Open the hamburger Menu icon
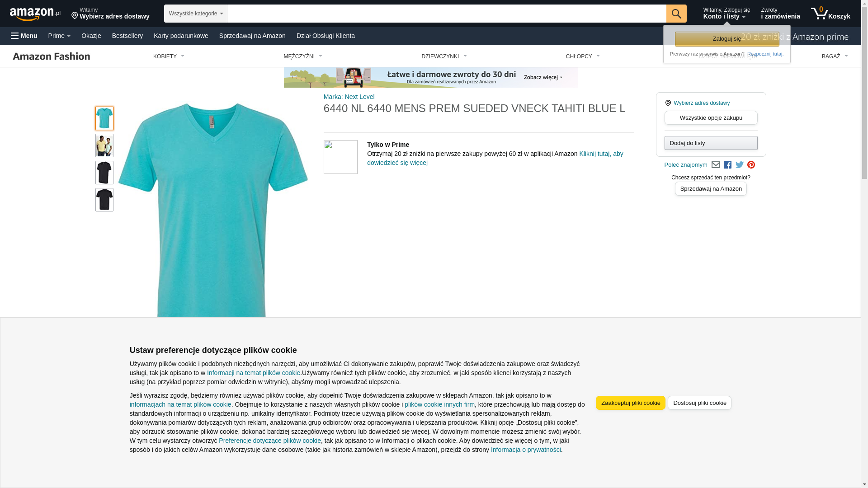This screenshot has height=488, width=868. coord(24,36)
